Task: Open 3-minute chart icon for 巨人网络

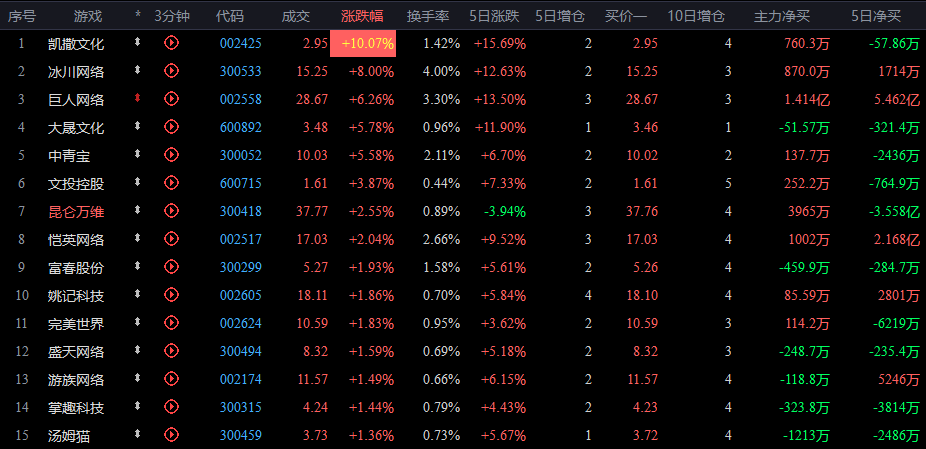Action: pos(171,99)
